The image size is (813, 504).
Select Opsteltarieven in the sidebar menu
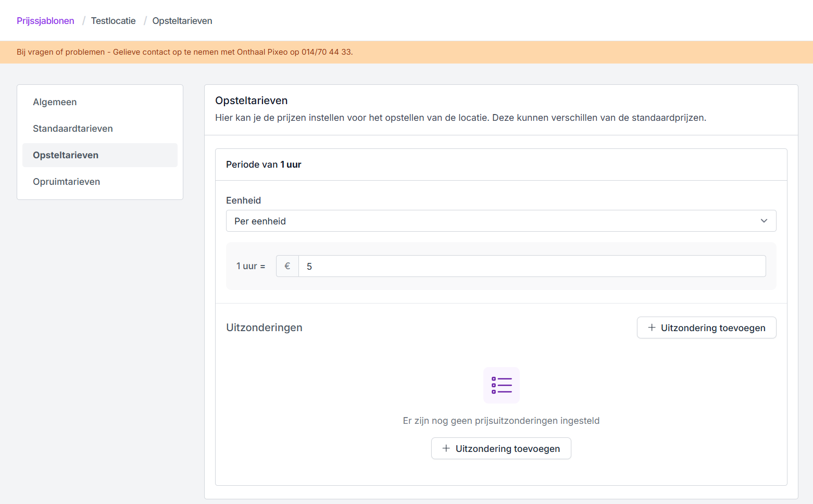tap(66, 155)
